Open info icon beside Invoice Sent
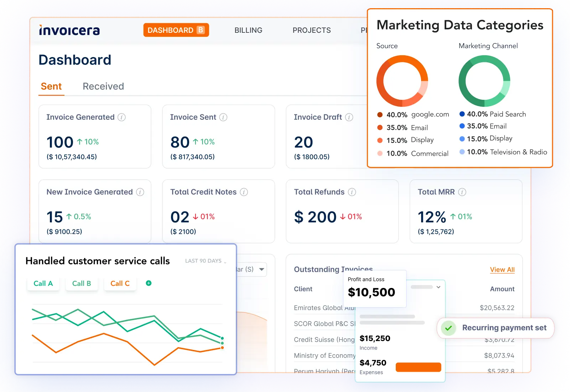The width and height of the screenshot is (570, 392). 223,117
